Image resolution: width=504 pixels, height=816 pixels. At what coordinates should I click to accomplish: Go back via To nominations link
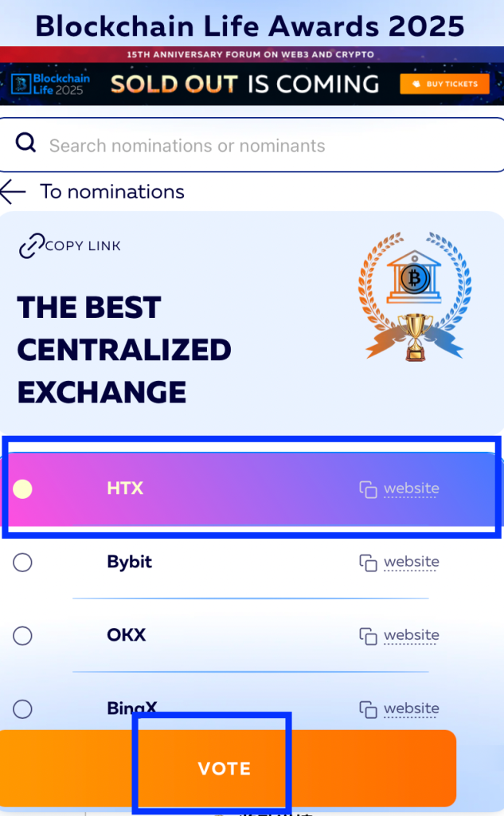pyautogui.click(x=112, y=192)
